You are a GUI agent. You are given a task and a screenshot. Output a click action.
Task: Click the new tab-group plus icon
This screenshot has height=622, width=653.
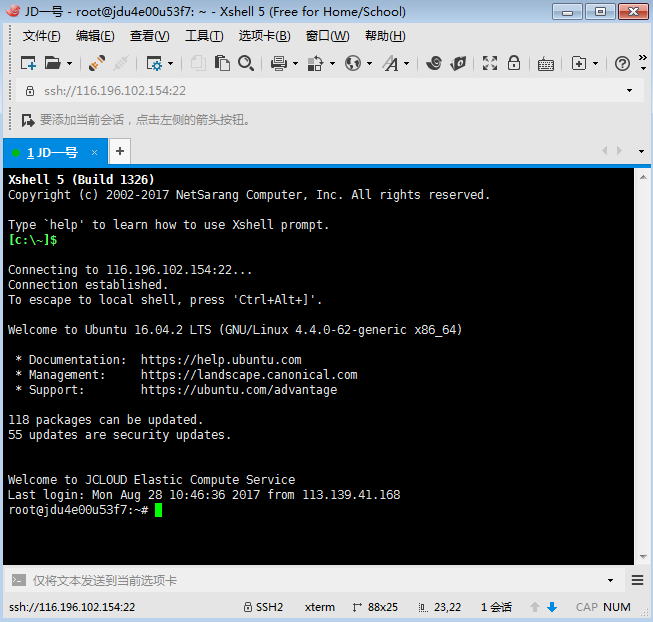(579, 64)
